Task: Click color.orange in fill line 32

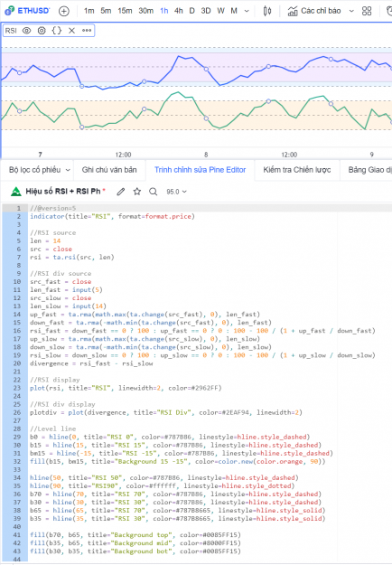Action: click(279, 461)
